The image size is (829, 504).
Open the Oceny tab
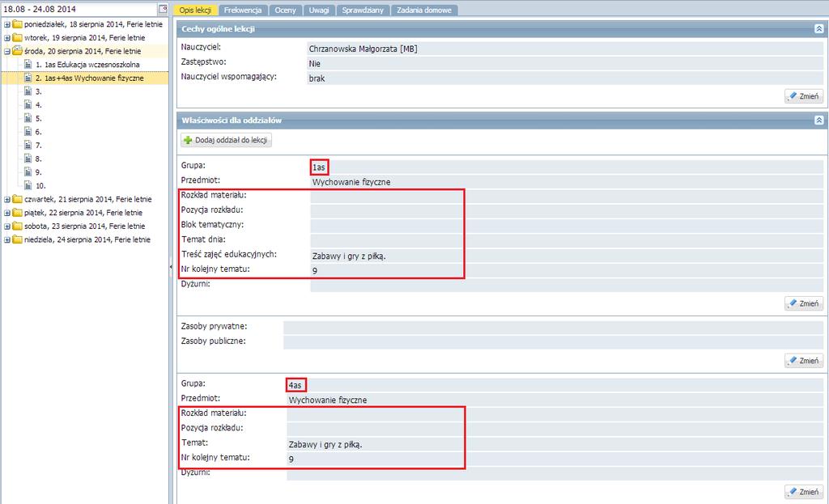286,10
